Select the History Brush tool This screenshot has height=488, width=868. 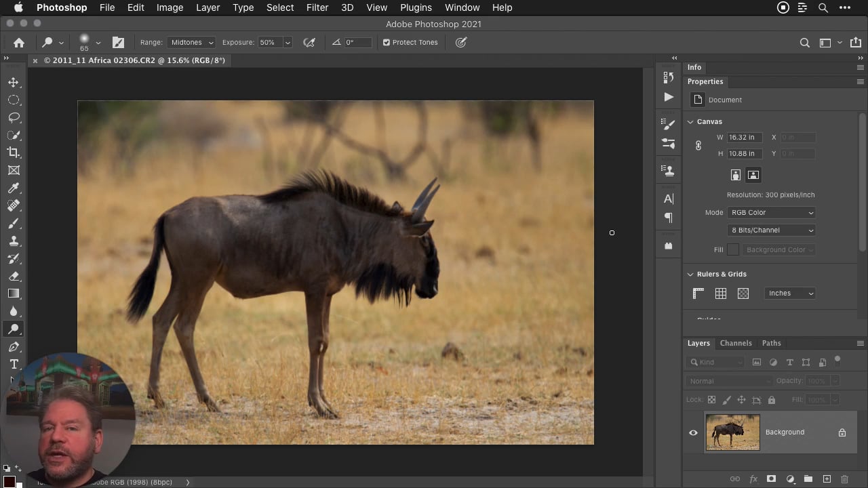click(x=14, y=258)
